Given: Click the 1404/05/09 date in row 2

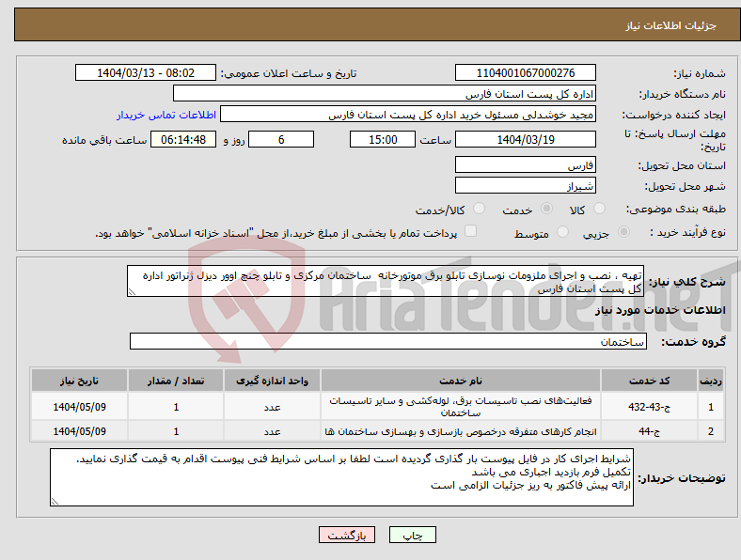Looking at the screenshot, I should coord(79,431).
